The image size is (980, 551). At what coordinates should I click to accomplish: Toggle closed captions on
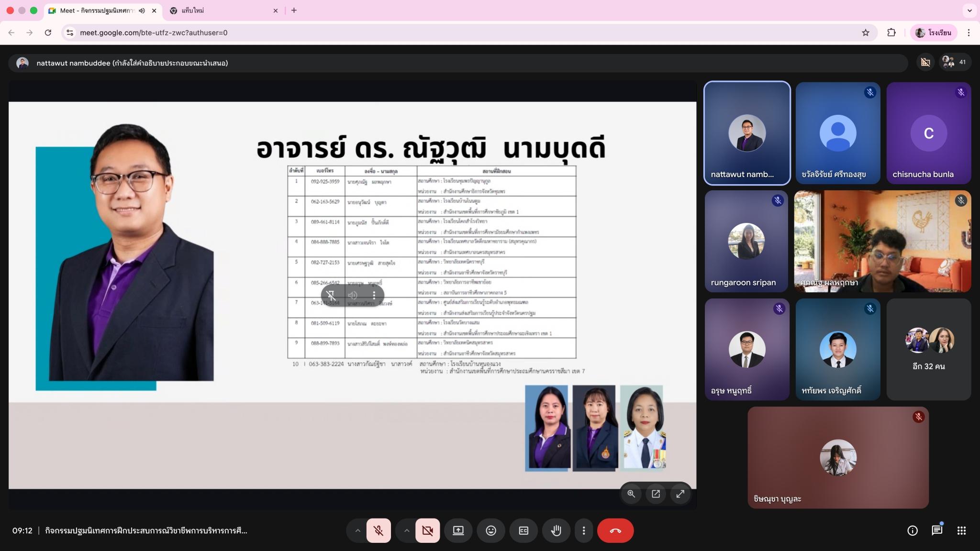[523, 530]
